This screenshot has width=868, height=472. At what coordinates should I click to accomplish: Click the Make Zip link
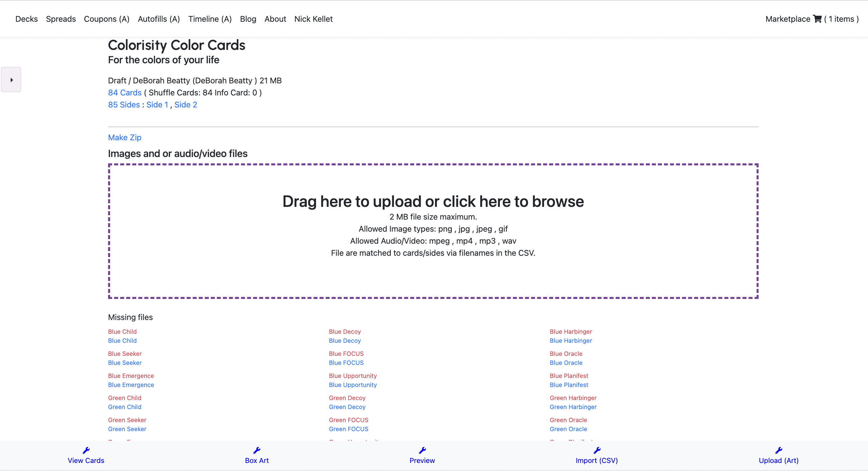coord(125,138)
